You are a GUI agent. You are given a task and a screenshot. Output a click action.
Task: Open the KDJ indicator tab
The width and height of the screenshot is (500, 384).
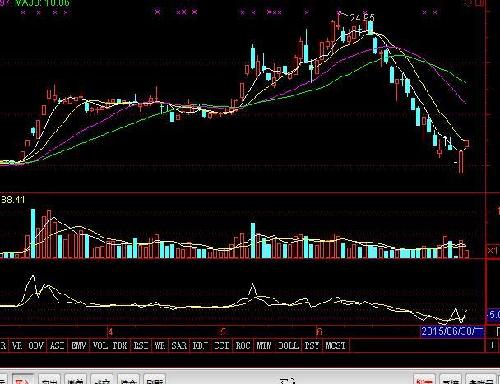pos(200,345)
